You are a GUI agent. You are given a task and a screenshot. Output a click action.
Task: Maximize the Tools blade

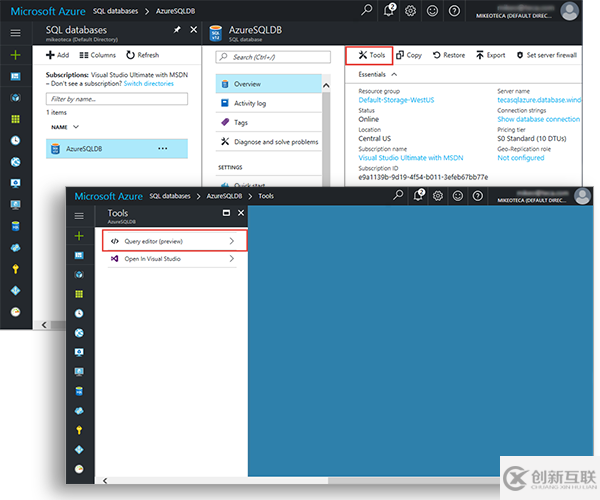pos(227,213)
